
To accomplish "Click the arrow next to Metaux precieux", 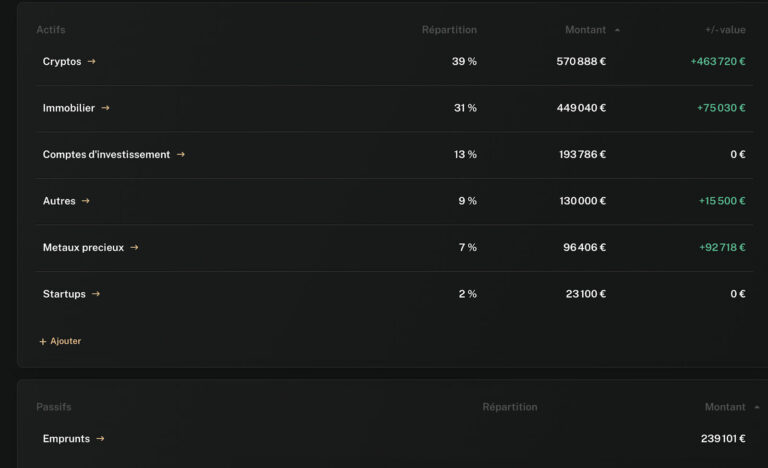I will (x=134, y=248).
